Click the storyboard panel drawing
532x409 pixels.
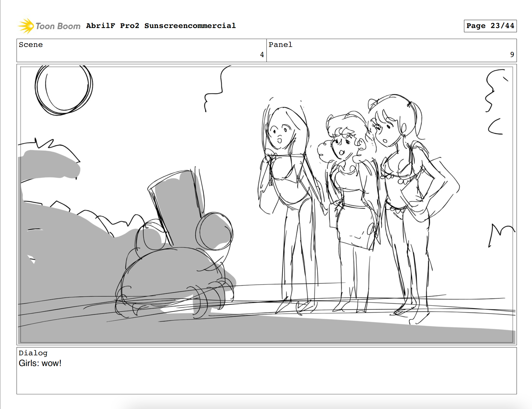(x=267, y=205)
